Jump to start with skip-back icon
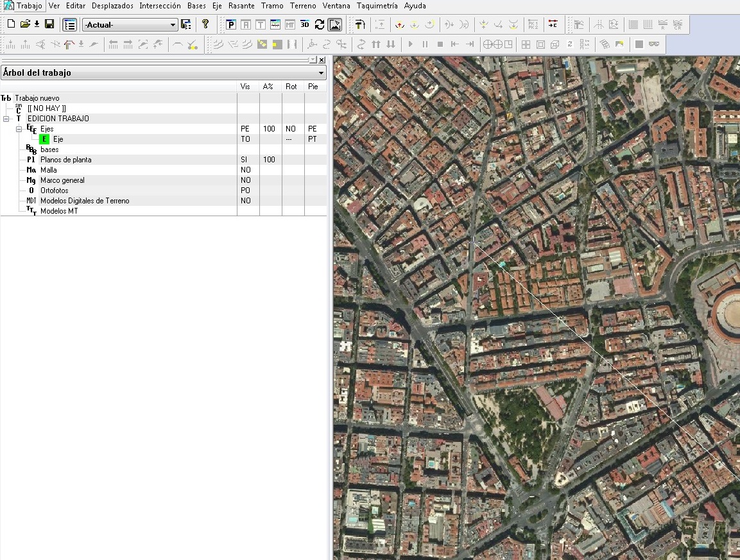The width and height of the screenshot is (740, 560). pos(455,44)
